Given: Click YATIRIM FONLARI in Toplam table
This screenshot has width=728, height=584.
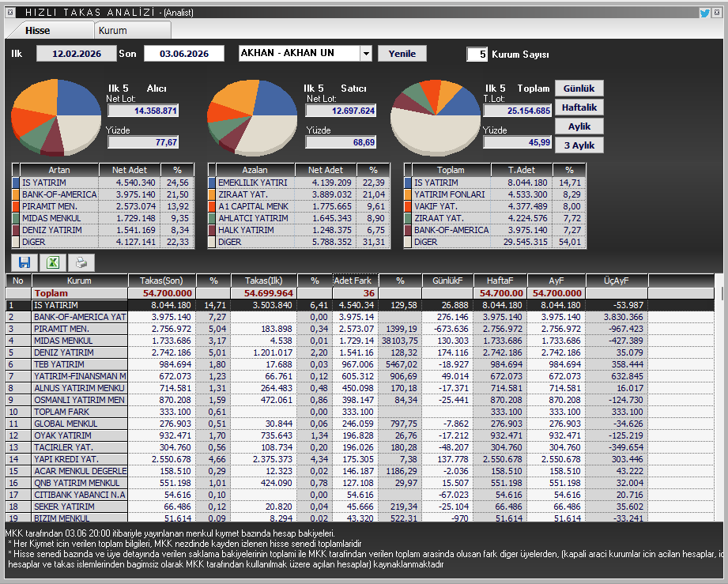Looking at the screenshot, I should [x=449, y=194].
